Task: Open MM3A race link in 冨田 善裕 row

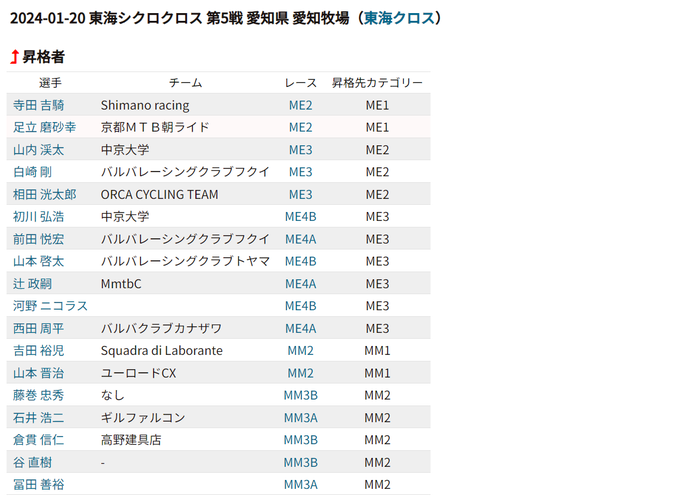Action: coord(301,484)
